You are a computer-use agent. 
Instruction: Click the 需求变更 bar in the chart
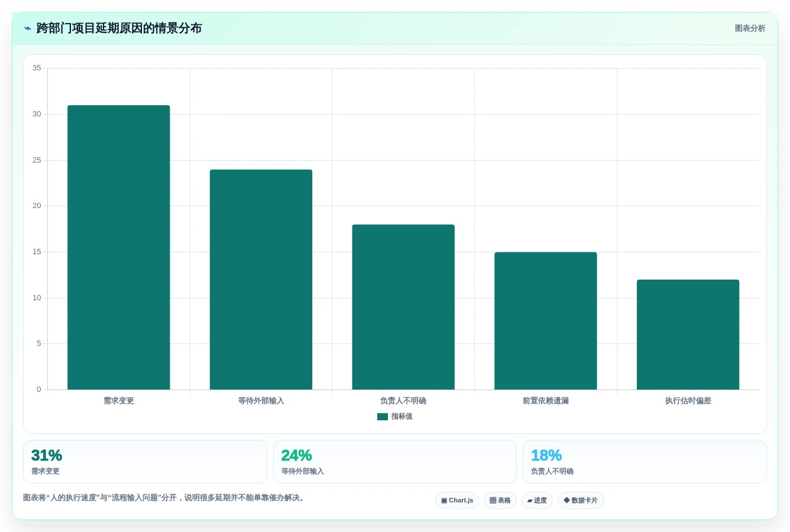click(x=119, y=247)
